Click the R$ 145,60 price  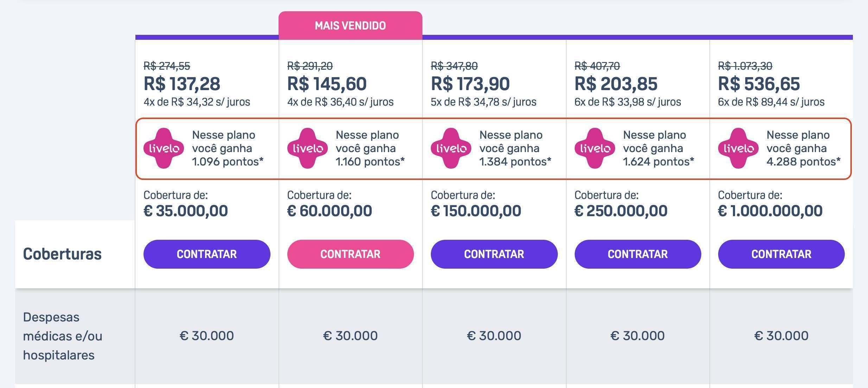pos(327,84)
